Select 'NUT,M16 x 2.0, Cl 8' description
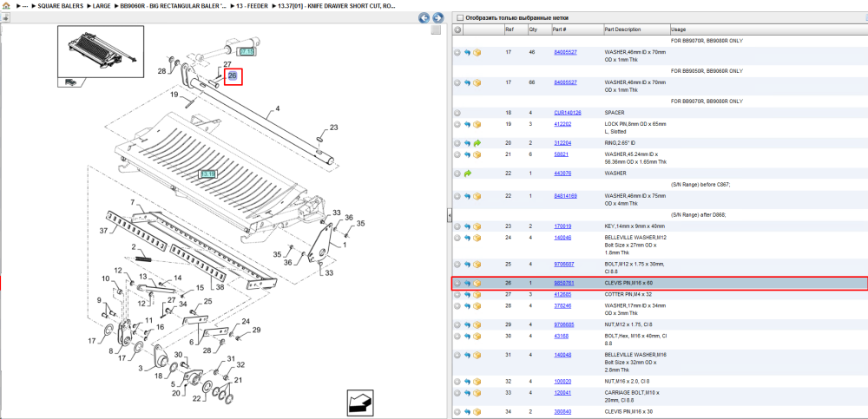This screenshot has height=419, width=868. click(x=628, y=382)
